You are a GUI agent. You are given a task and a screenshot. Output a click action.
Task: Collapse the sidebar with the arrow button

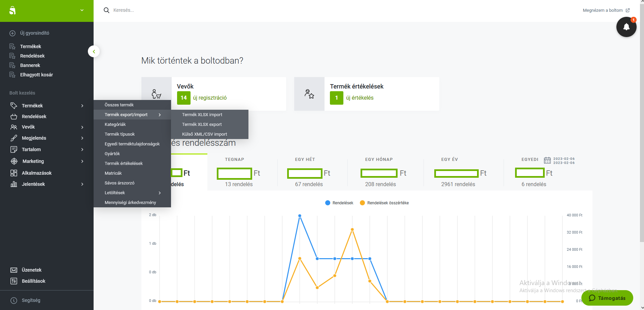(94, 51)
